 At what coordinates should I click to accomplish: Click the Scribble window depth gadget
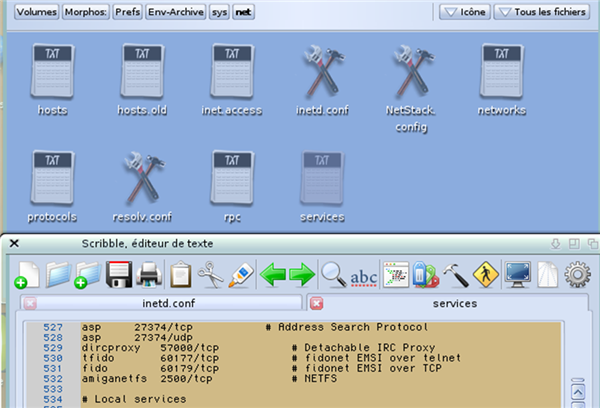click(593, 243)
